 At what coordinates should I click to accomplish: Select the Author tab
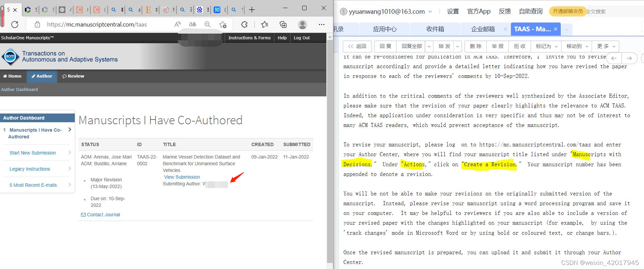pyautogui.click(x=42, y=76)
